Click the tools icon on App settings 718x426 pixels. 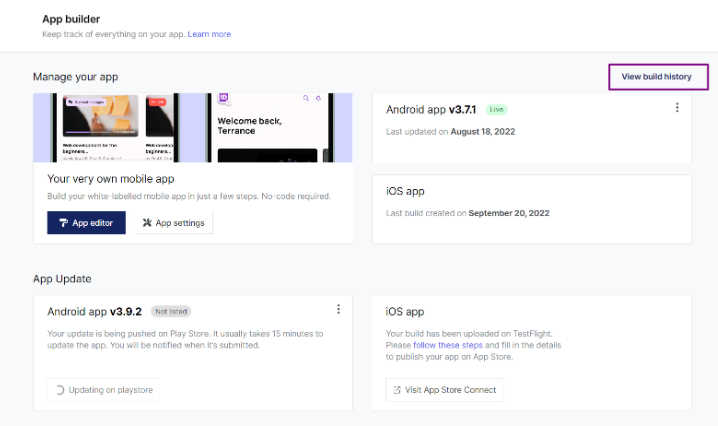coord(149,223)
